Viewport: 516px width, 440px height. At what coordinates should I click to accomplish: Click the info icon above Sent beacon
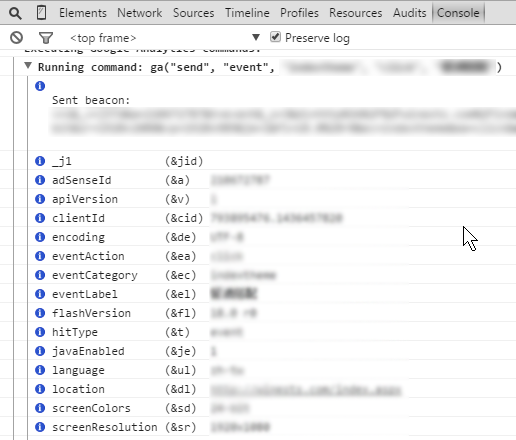(40, 86)
